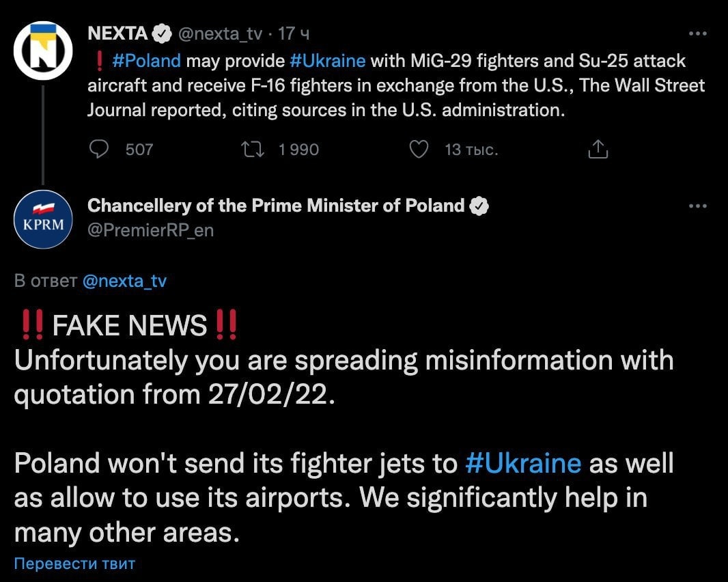This screenshot has height=582, width=728.
Task: Click the reply icon on NEXTA tweet
Action: pyautogui.click(x=100, y=149)
